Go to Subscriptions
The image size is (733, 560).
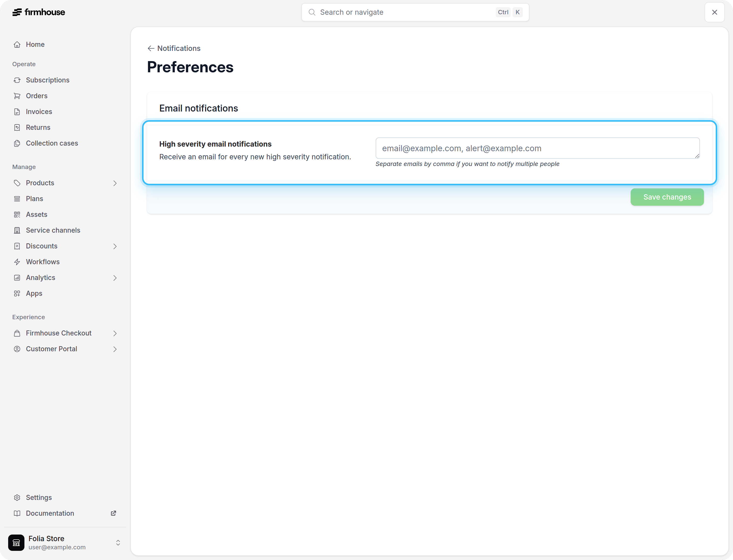click(65, 80)
